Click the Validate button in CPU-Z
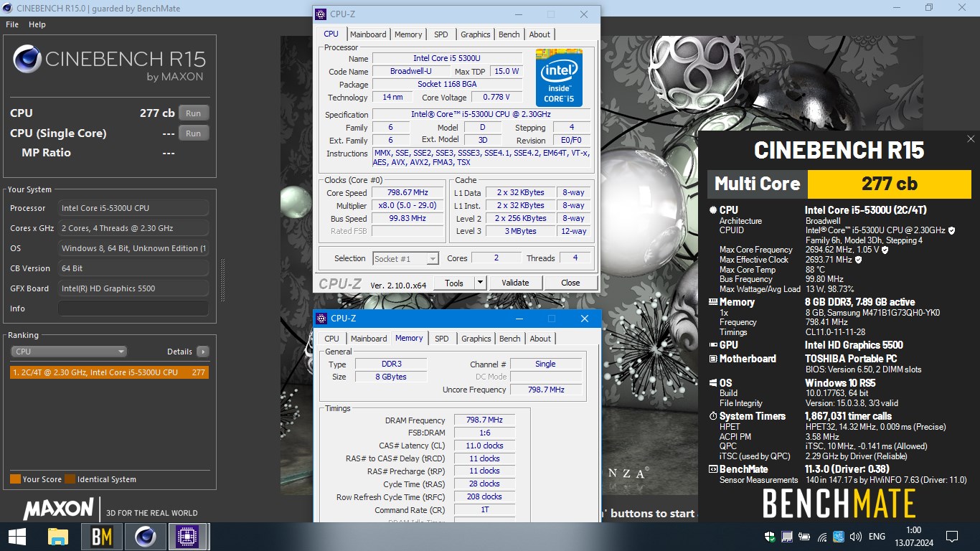Viewport: 980px width, 551px height. (515, 283)
